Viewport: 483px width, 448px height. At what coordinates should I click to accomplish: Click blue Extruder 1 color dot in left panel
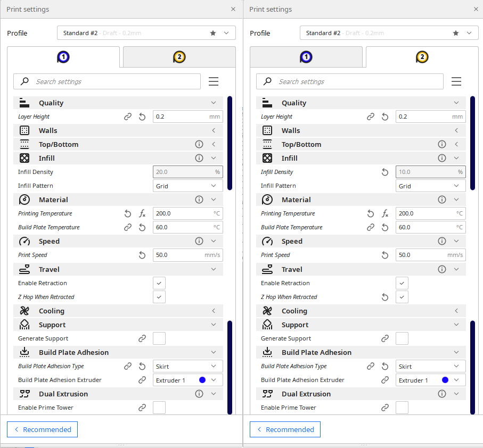coord(202,380)
